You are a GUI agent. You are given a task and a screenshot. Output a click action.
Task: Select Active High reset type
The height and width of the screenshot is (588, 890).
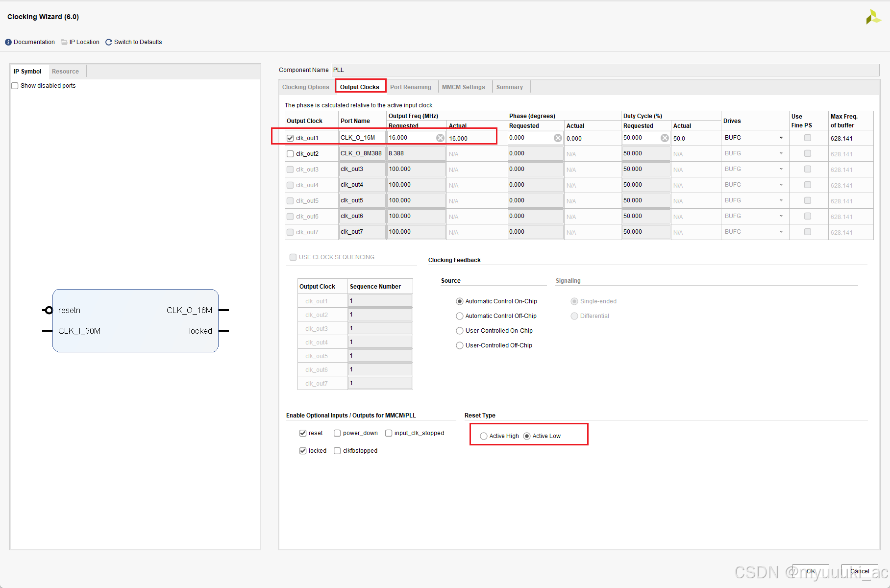[484, 436]
